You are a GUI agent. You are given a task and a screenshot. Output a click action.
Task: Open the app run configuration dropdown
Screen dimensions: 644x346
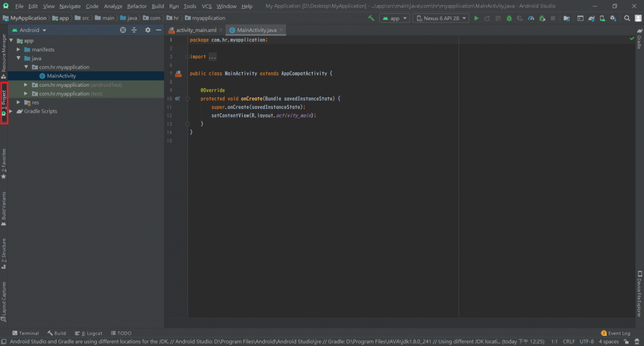pos(394,18)
